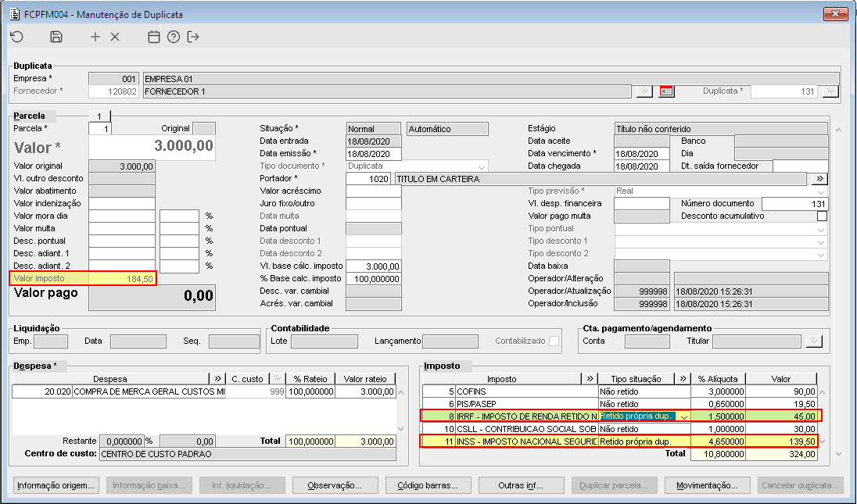Click the Número documento field
The image size is (857, 504).
pos(794,204)
